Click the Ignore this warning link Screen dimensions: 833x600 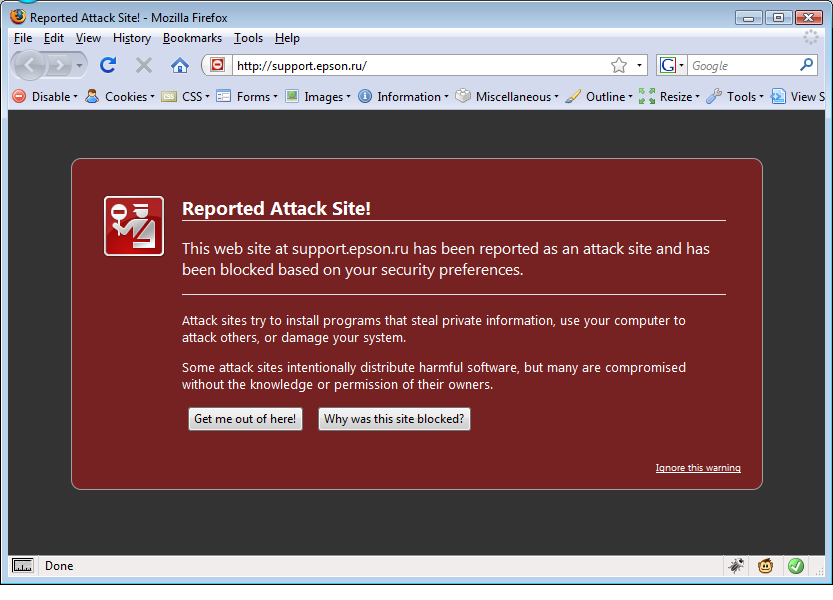698,468
